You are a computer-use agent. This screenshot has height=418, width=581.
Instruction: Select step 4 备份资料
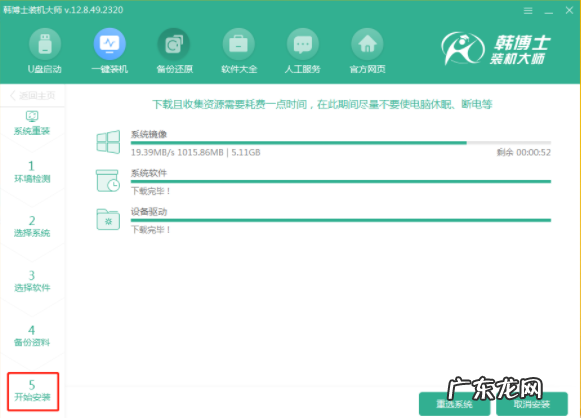tap(32, 336)
